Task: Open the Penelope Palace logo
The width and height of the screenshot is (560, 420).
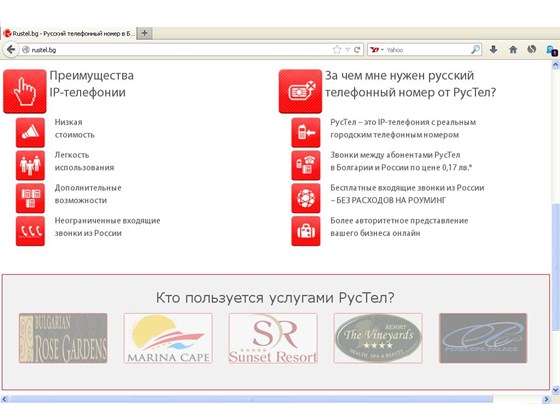Action: (x=483, y=338)
